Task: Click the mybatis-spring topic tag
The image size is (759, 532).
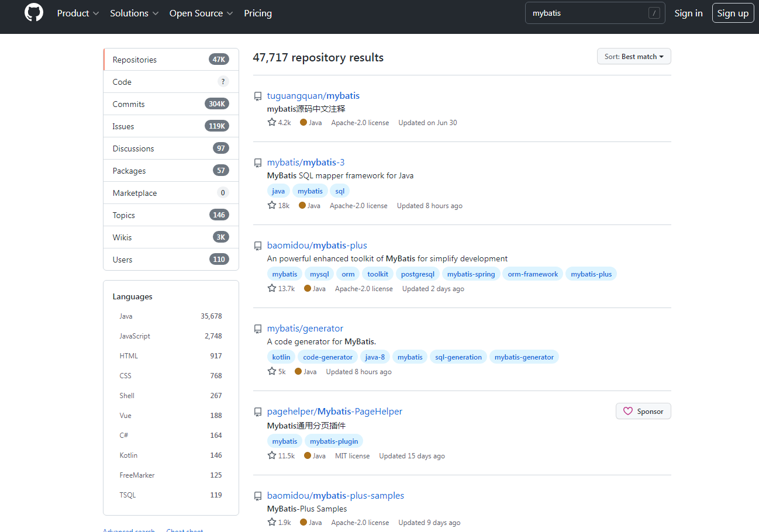Action: tap(471, 274)
